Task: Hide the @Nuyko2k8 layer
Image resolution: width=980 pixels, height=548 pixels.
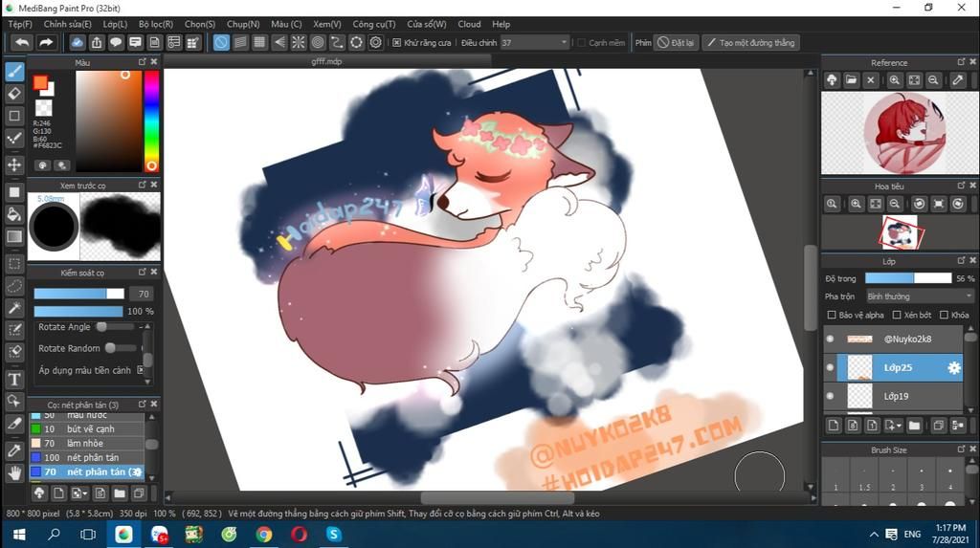Action: 830,340
